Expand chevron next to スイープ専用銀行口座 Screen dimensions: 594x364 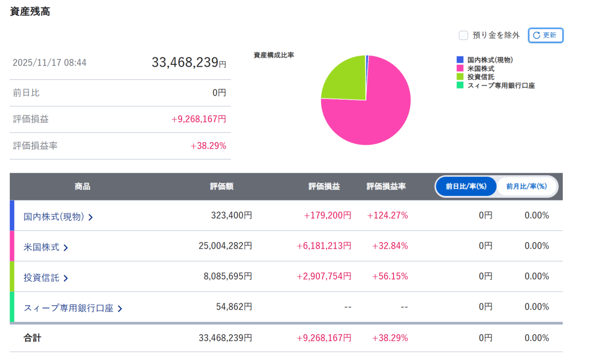point(119,309)
